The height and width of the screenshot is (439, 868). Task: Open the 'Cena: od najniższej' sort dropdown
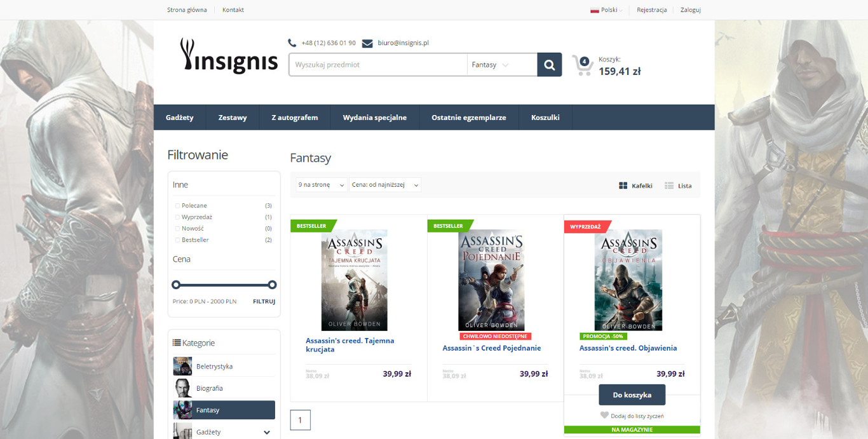pos(385,185)
